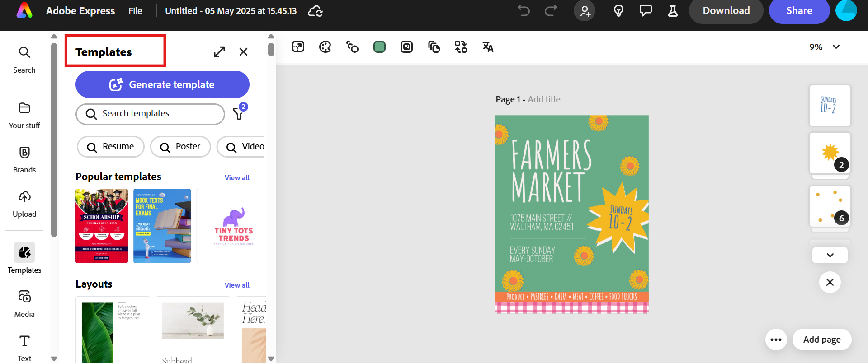Switch to the Media sidebar tab
This screenshot has height=363, width=868.
click(x=24, y=304)
